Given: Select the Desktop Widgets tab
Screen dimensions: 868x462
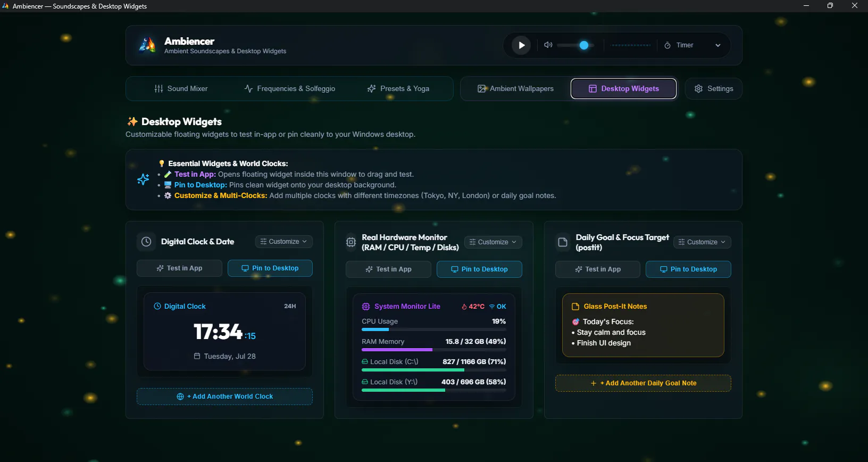Looking at the screenshot, I should click(x=623, y=88).
